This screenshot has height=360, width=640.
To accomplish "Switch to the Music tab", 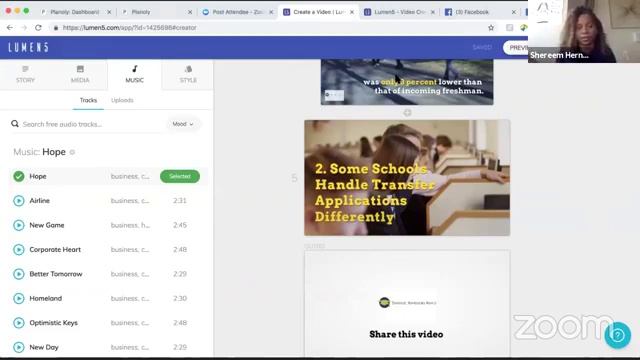I will tap(134, 74).
